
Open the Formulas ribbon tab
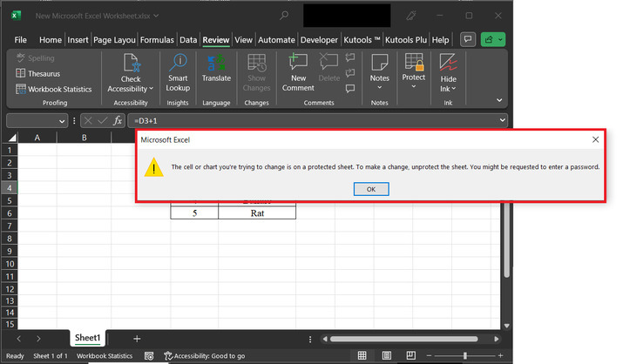click(157, 40)
